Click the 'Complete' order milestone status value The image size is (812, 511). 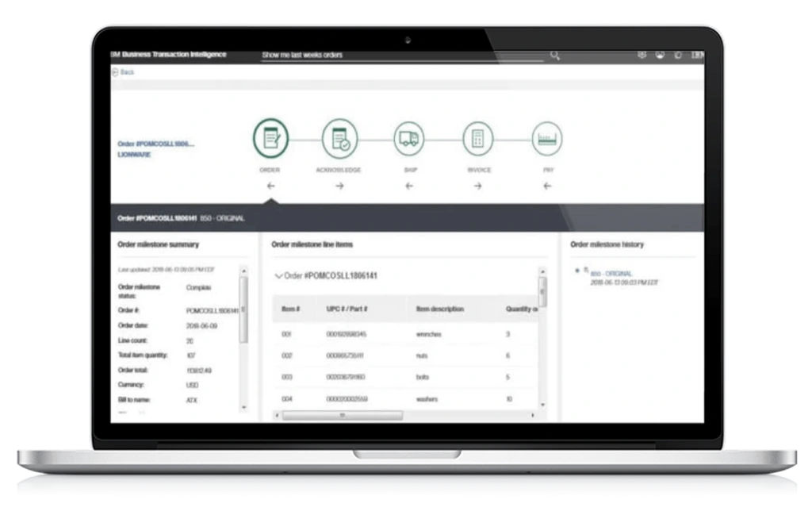(x=198, y=287)
